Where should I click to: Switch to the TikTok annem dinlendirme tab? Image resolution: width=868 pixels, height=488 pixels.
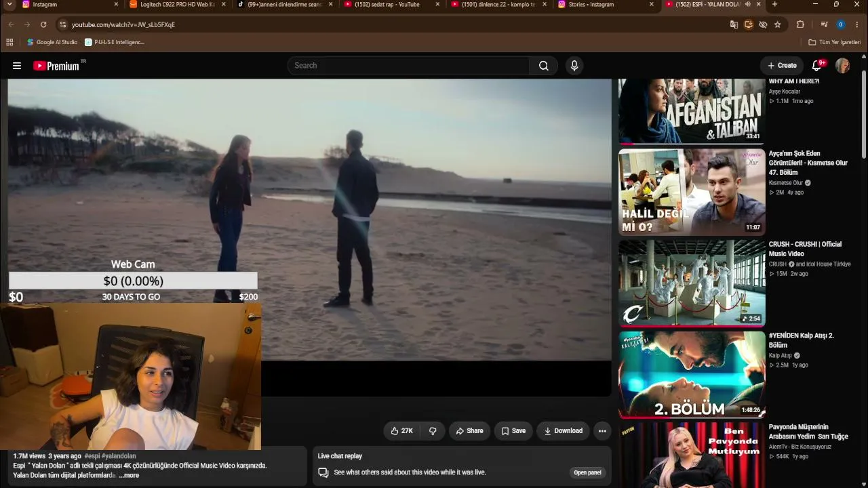pyautogui.click(x=283, y=5)
